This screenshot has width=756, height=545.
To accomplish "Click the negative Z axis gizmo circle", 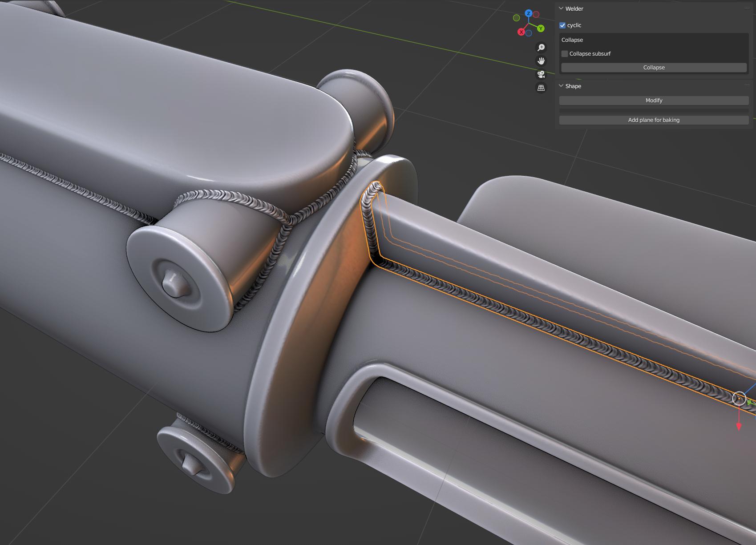I will (529, 33).
